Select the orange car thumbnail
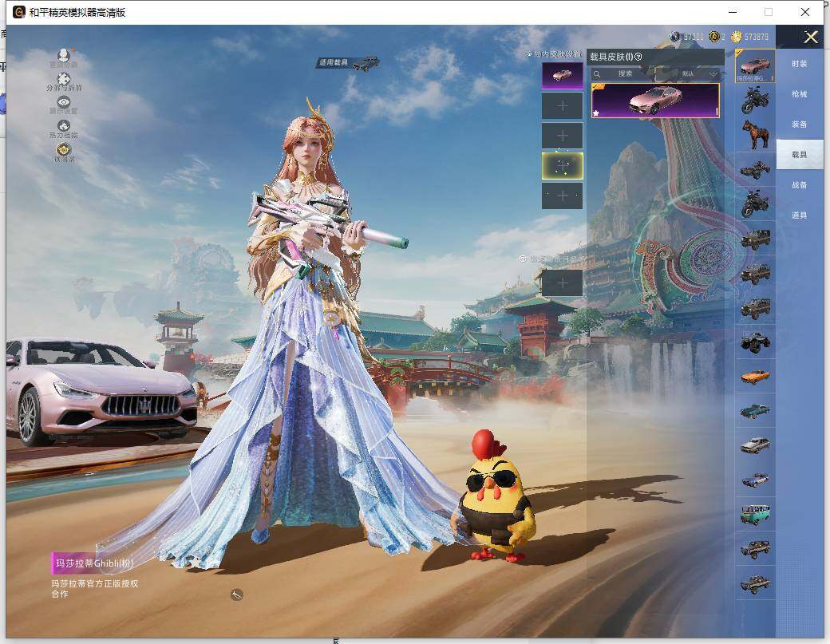The image size is (830, 644). click(x=755, y=377)
